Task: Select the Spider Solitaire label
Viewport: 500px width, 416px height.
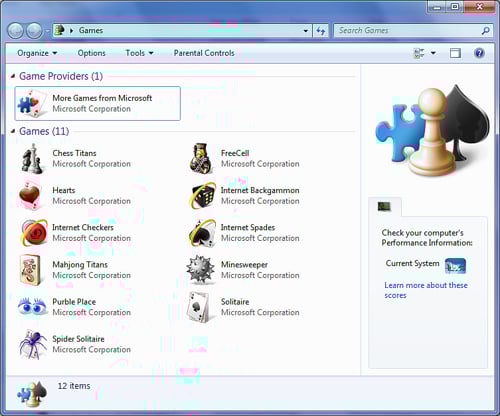Action: click(x=78, y=339)
